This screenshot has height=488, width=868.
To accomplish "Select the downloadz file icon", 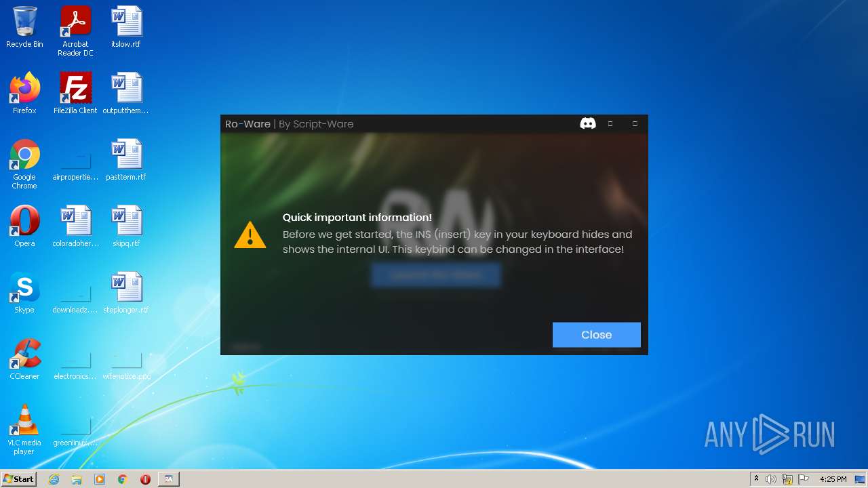I will click(x=75, y=299).
